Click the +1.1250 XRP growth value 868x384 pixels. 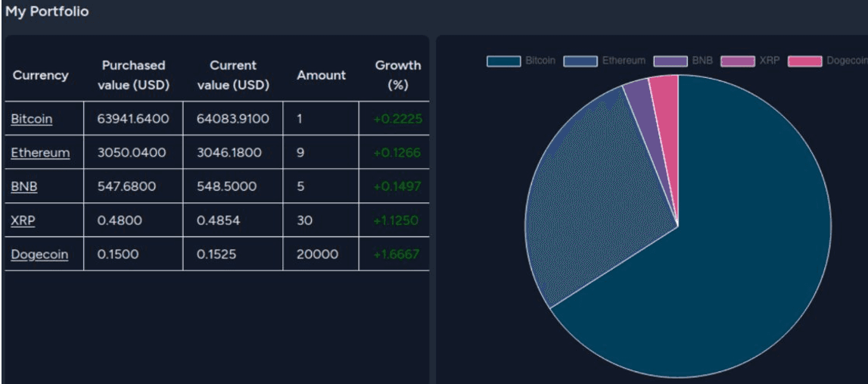396,220
